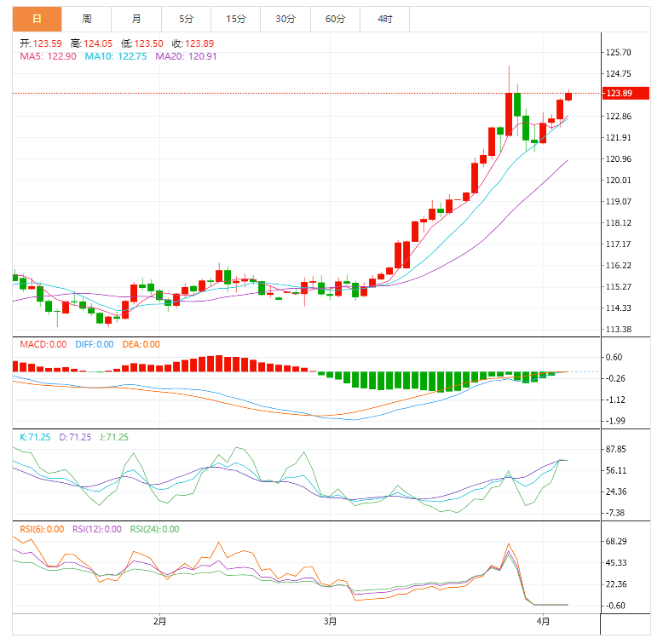
Task: Click the 2月 date axis label
Action: [x=160, y=622]
